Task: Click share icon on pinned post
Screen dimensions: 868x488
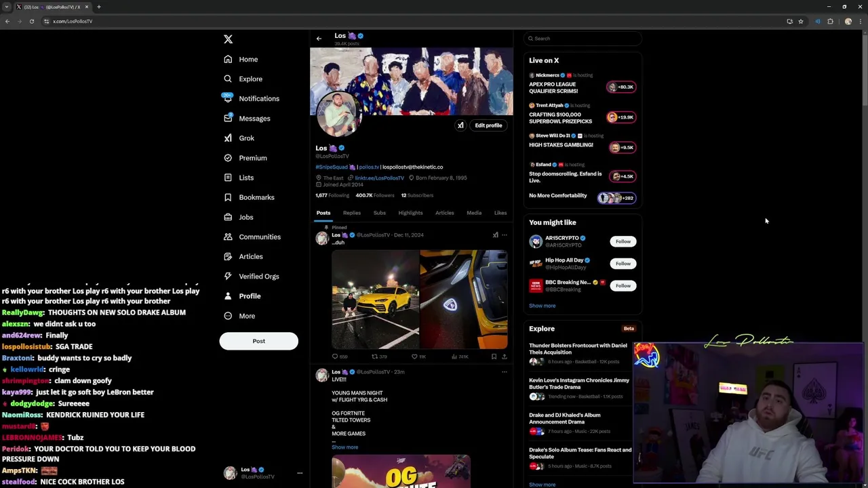Action: pos(504,357)
